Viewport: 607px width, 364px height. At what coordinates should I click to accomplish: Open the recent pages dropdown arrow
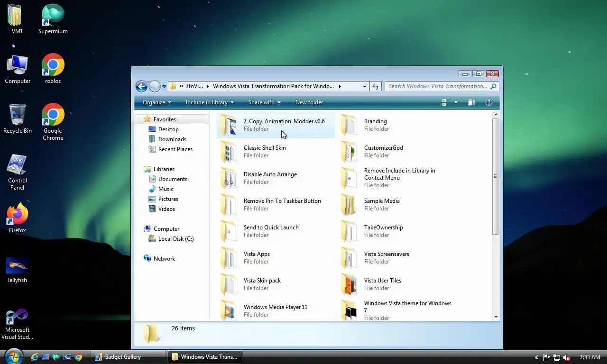[164, 86]
